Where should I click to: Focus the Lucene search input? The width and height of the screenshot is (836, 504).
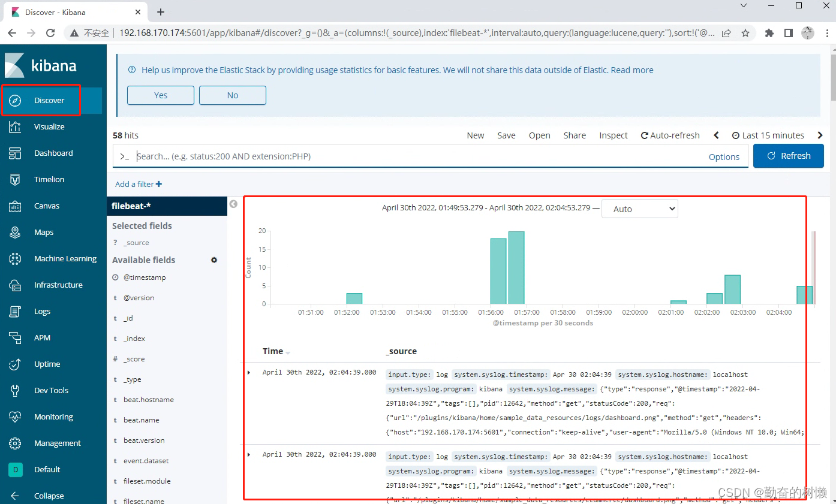point(420,156)
